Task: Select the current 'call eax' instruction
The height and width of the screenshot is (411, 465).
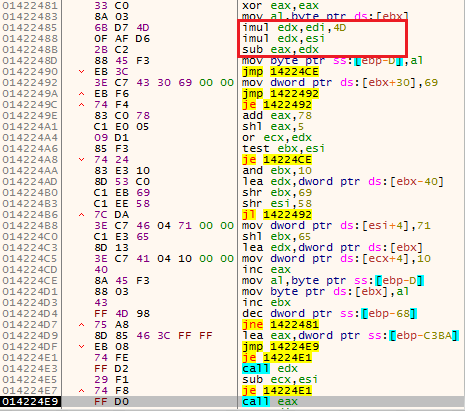Action: click(x=270, y=402)
